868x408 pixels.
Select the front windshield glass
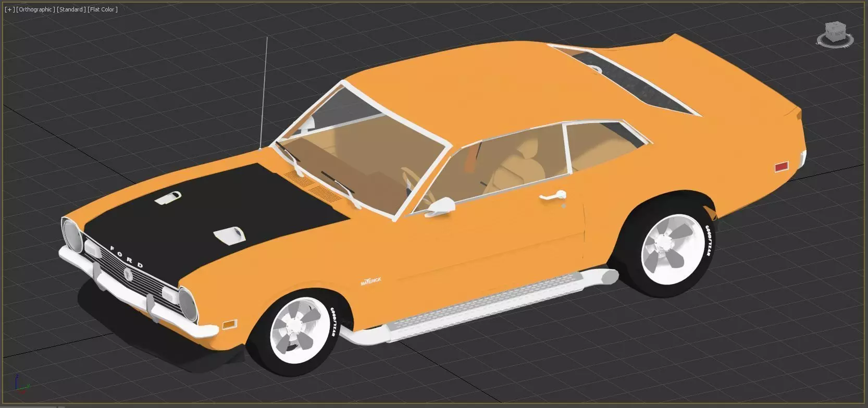[x=365, y=151]
